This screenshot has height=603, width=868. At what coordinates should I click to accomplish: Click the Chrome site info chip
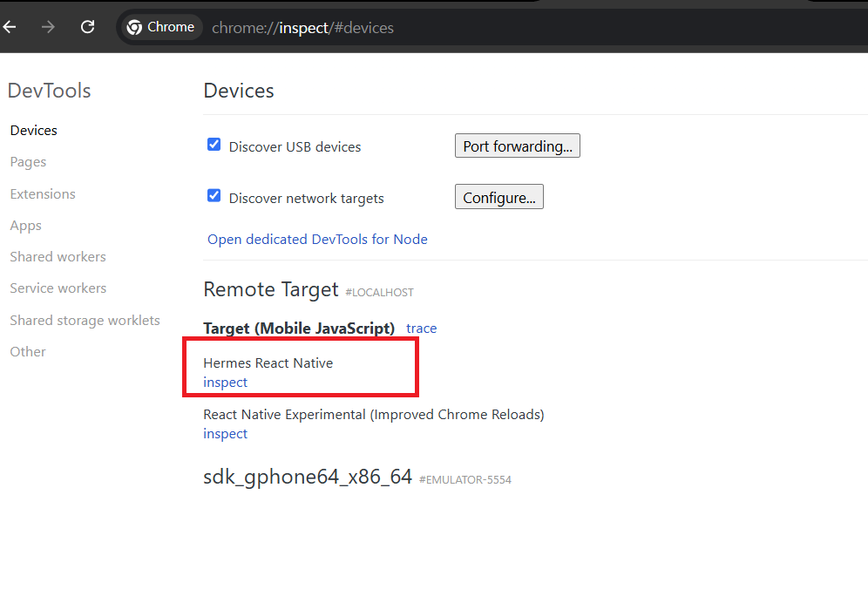coord(160,27)
